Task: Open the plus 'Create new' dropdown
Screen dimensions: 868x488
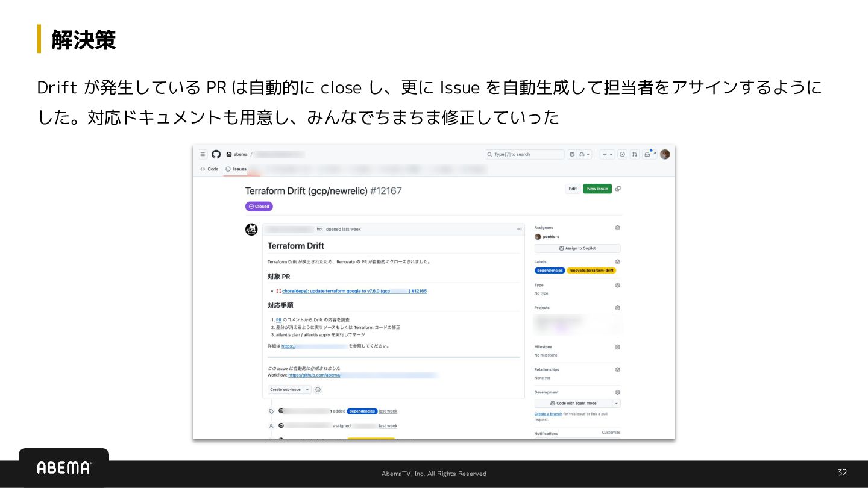Action: [608, 154]
